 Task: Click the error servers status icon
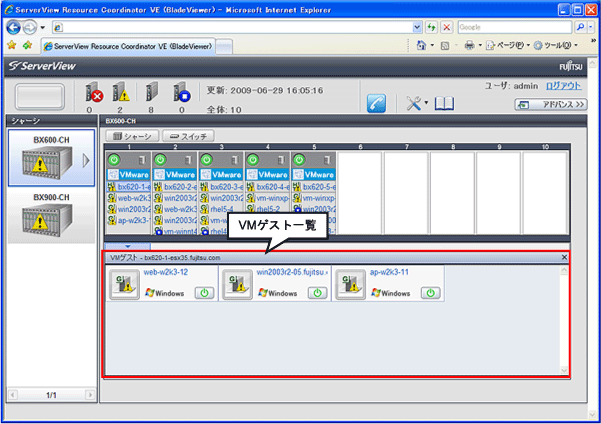pos(94,92)
